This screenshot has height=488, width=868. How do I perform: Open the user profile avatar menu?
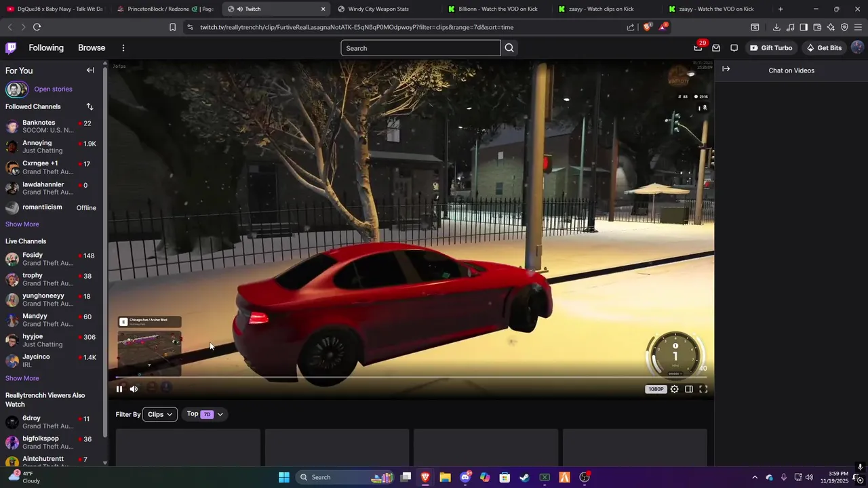[x=857, y=47]
